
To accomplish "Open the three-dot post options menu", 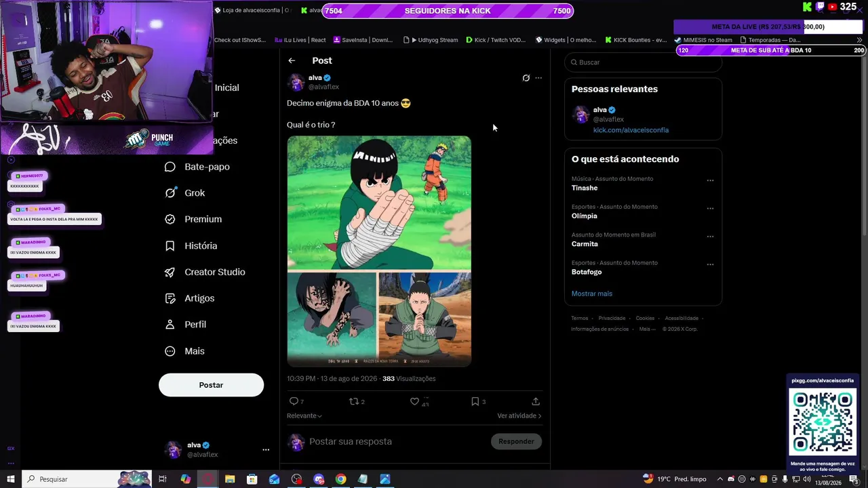I will pyautogui.click(x=538, y=78).
